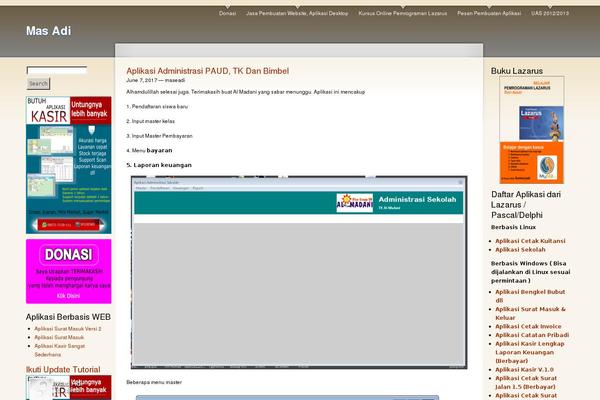Click the pink Donasi banner
This screenshot has height=400, width=600.
click(68, 271)
